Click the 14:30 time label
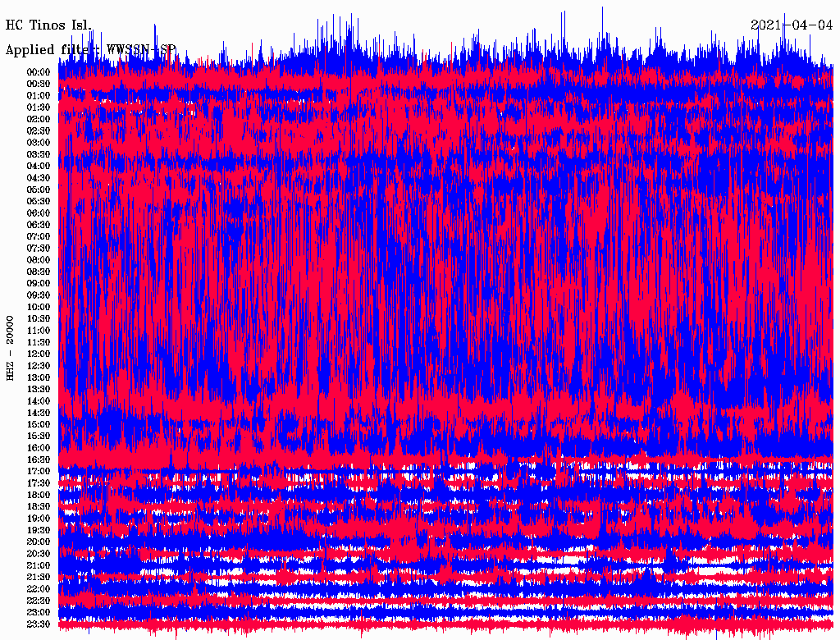This screenshot has width=840, height=640. 39,414
